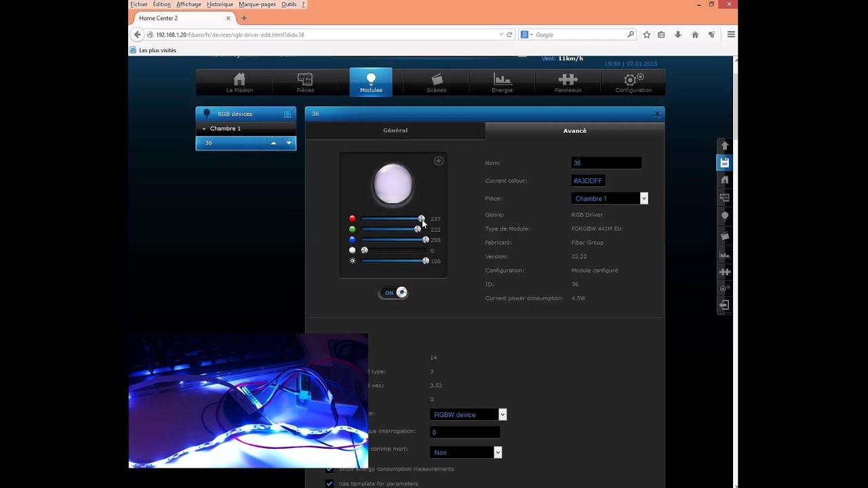The width and height of the screenshot is (868, 488).
Task: Click the green channel slider
Action: [x=393, y=230]
